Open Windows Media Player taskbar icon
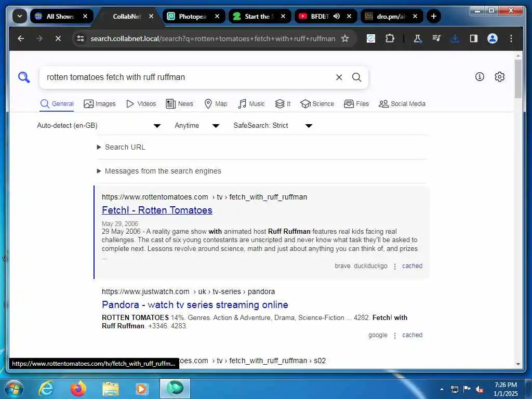This screenshot has width=532, height=399. click(141, 389)
